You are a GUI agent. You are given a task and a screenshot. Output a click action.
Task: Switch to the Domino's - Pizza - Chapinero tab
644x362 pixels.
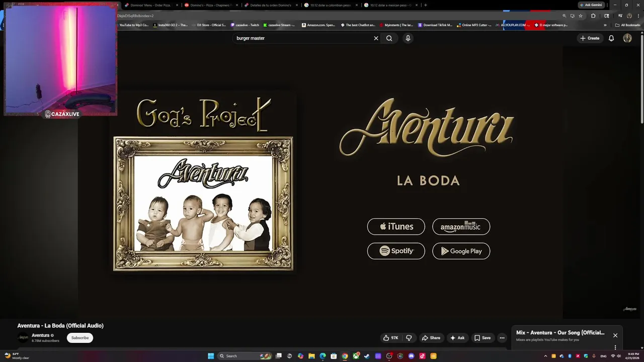point(210,5)
